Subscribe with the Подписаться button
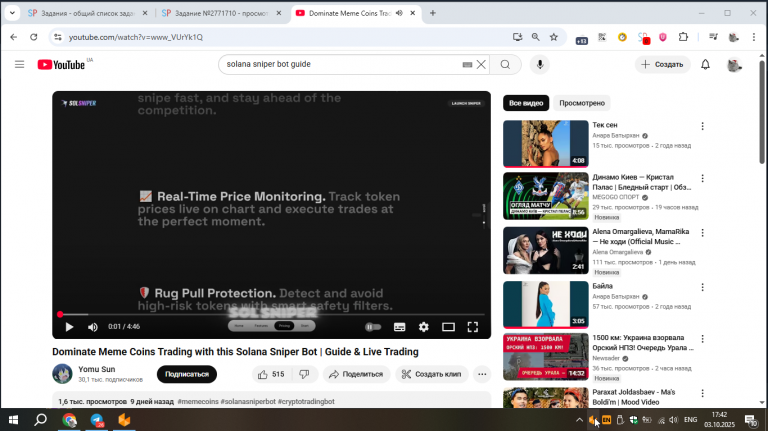This screenshot has height=431, width=768. [187, 374]
